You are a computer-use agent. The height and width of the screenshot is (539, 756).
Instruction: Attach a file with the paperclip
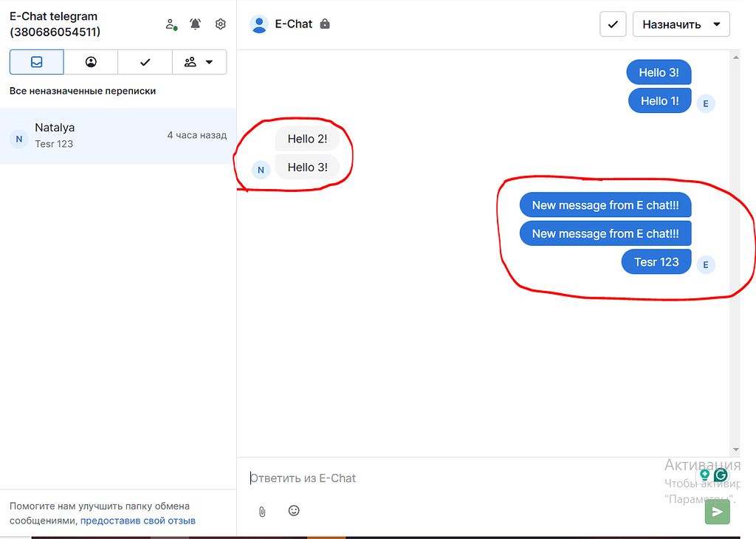261,510
